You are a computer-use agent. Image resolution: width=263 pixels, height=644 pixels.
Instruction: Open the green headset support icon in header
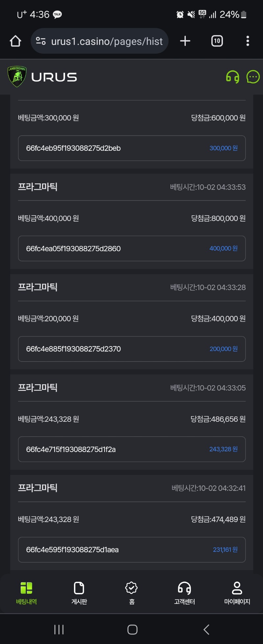(232, 77)
